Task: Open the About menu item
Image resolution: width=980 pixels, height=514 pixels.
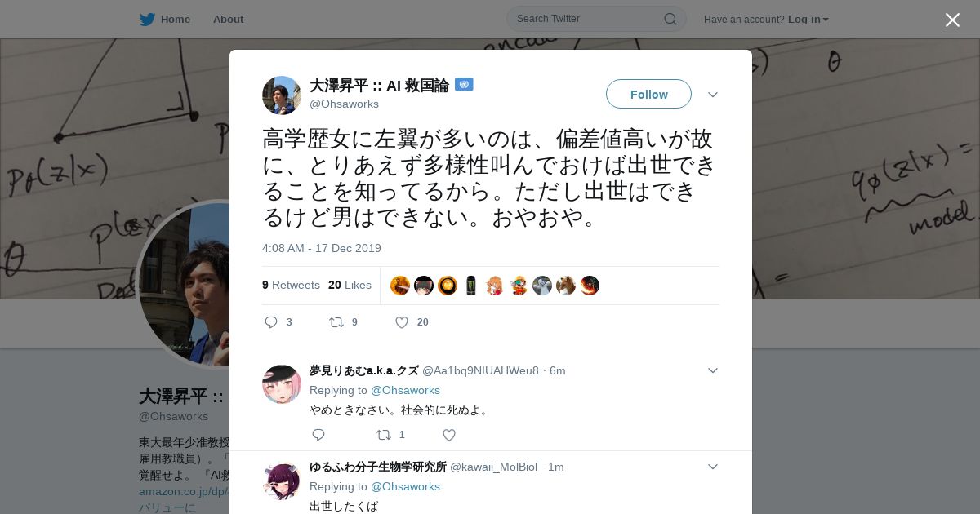Action: coord(228,20)
